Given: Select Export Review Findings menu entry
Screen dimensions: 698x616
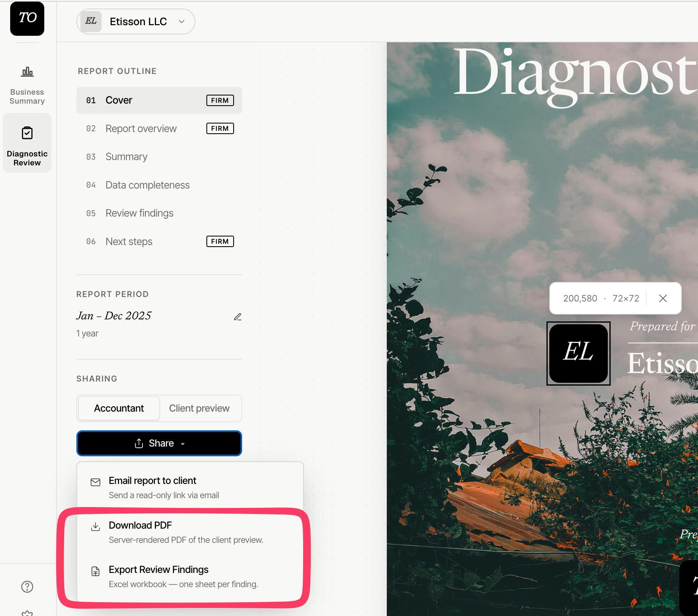Looking at the screenshot, I should click(x=190, y=576).
